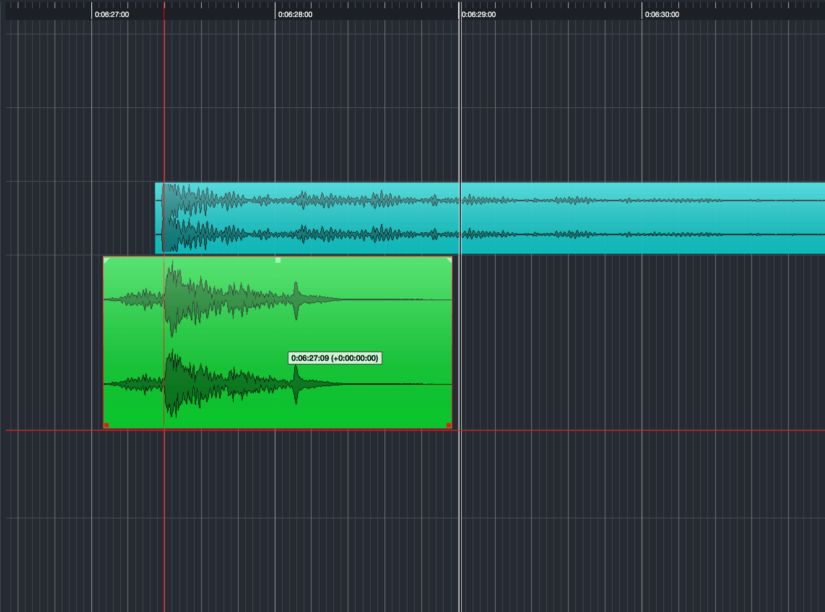Click the white playhead line
The width and height of the screenshot is (825, 612).
coord(459,120)
